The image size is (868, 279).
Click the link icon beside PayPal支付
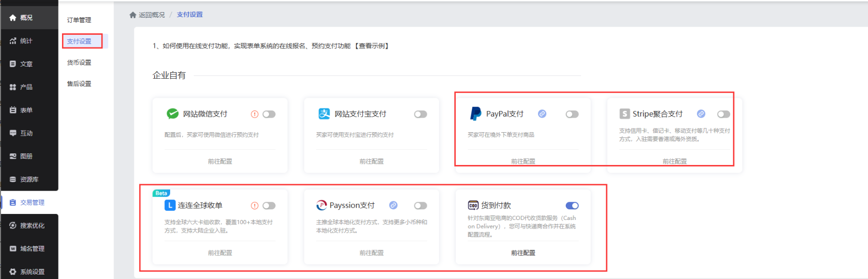pyautogui.click(x=542, y=114)
